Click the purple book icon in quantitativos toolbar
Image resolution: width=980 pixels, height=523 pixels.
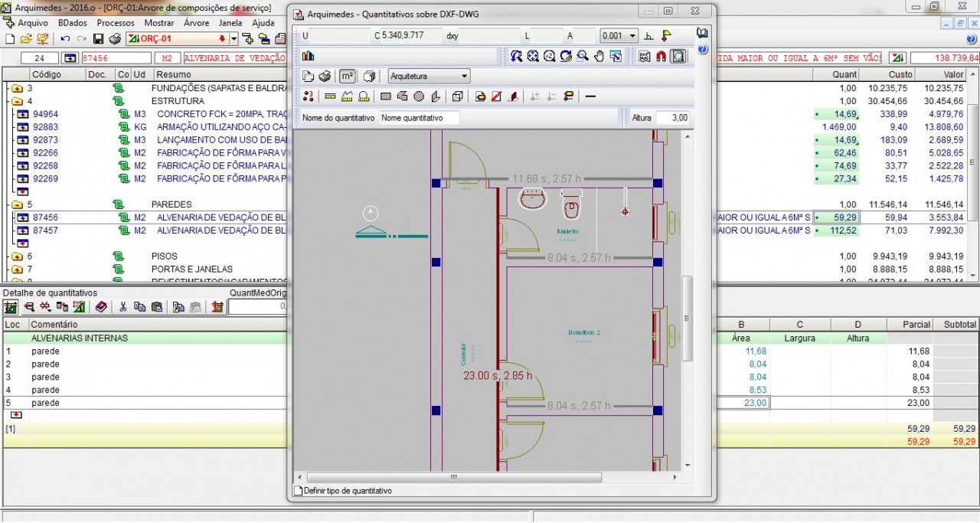click(x=101, y=307)
